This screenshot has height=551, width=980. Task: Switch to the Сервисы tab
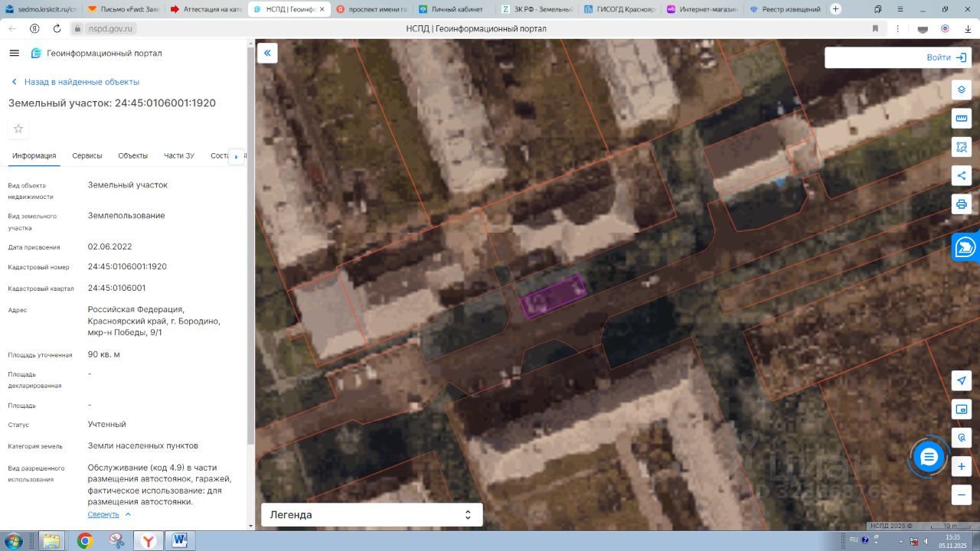pos(87,156)
